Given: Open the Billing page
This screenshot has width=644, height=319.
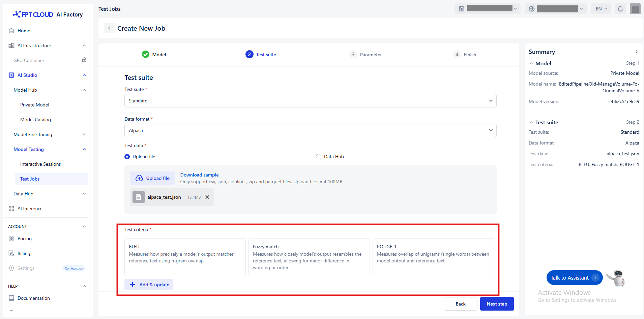Looking at the screenshot, I should tap(24, 253).
